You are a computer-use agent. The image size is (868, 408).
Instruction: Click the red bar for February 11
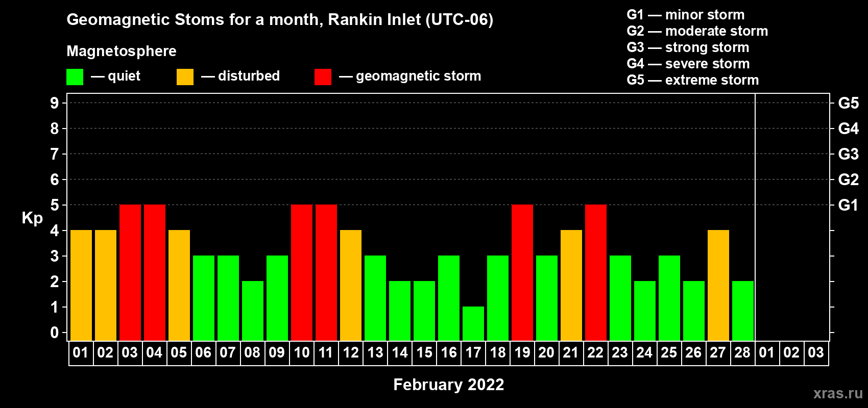click(326, 272)
